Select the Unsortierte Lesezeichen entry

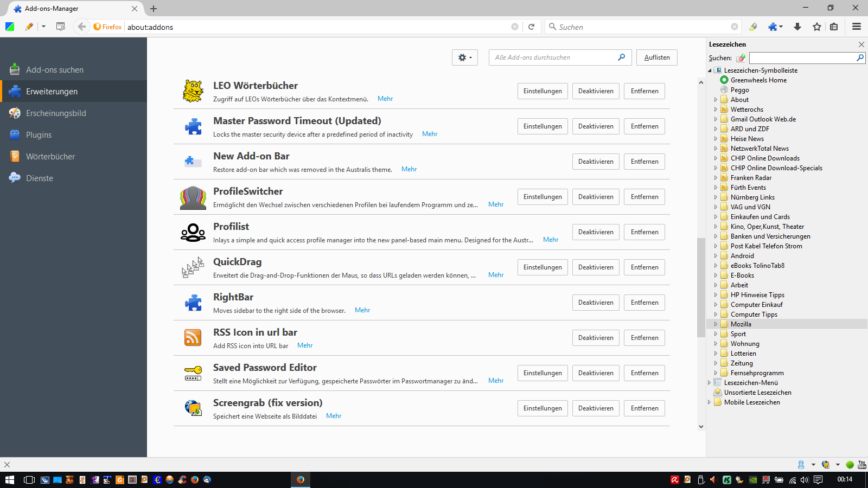[x=757, y=393]
